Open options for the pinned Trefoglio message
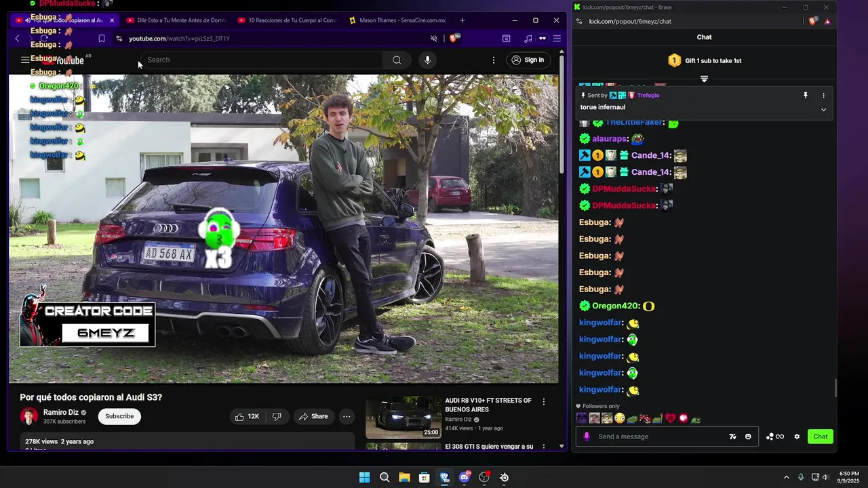 click(x=823, y=96)
